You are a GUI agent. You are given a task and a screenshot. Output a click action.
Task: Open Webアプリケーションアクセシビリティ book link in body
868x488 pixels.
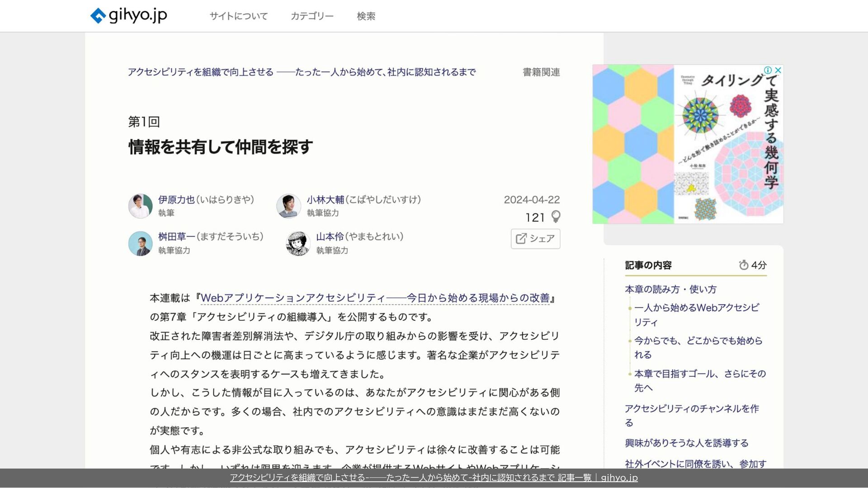coord(375,298)
